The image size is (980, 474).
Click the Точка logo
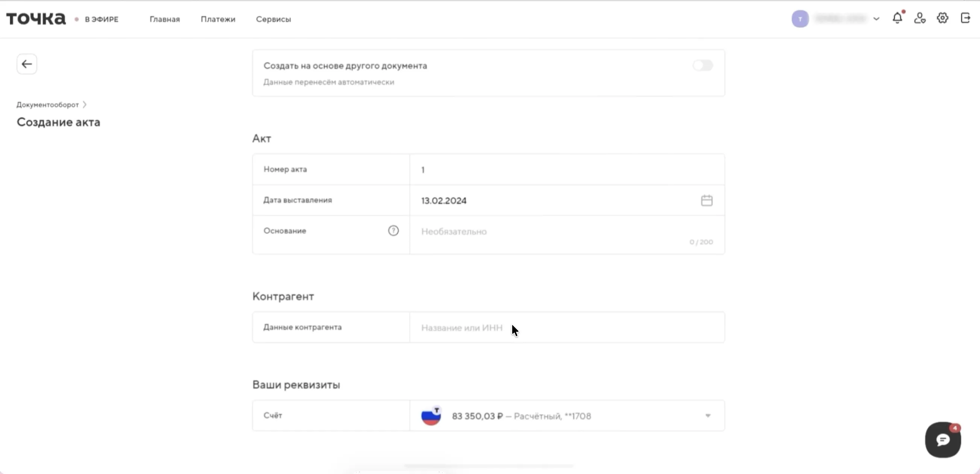pyautogui.click(x=36, y=19)
